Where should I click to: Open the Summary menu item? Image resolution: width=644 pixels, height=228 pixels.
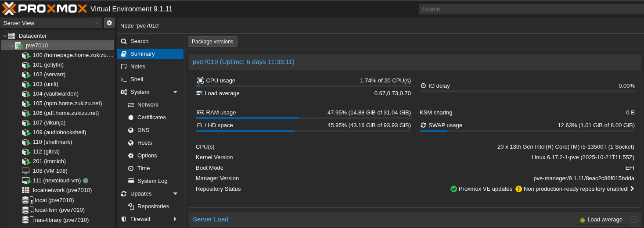pos(150,54)
